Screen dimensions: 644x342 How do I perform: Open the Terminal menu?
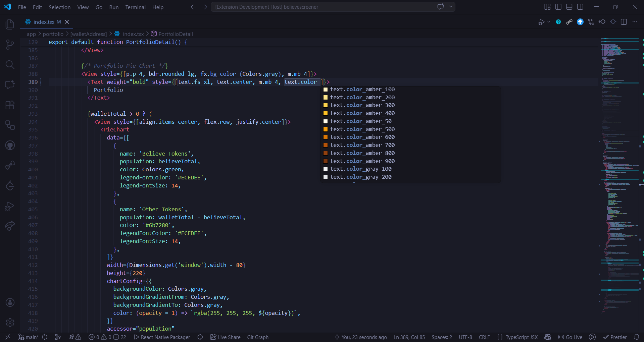(136, 7)
